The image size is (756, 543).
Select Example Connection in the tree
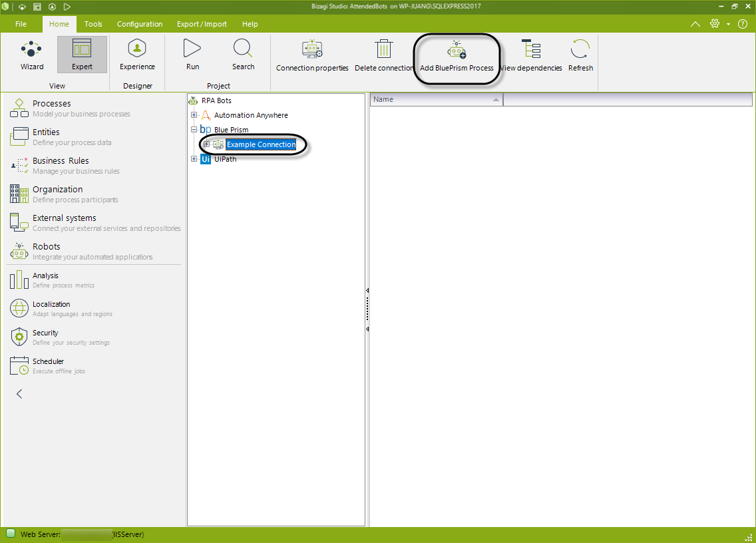pyautogui.click(x=261, y=144)
